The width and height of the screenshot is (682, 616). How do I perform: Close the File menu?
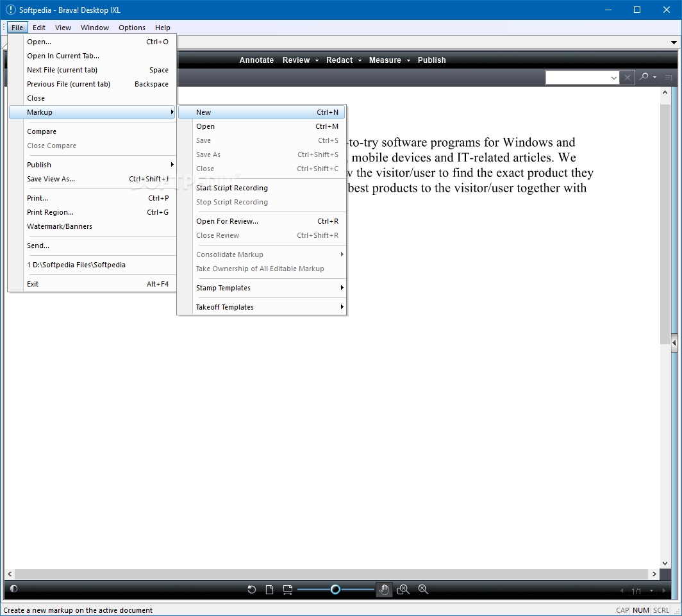[17, 28]
